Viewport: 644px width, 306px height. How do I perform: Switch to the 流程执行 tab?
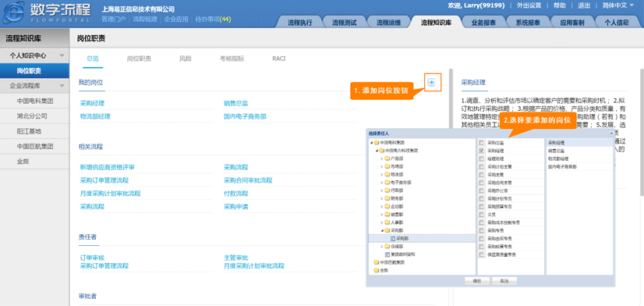[x=300, y=23]
